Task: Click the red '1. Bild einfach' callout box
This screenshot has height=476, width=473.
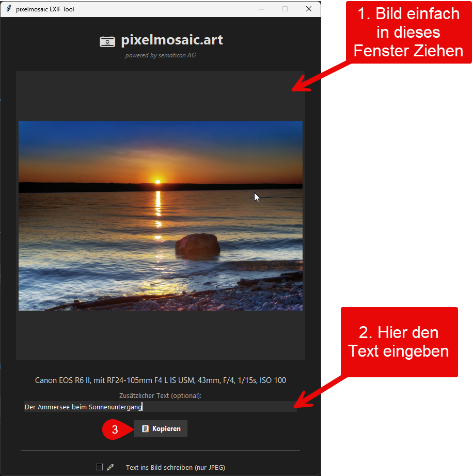Action: pyautogui.click(x=408, y=32)
